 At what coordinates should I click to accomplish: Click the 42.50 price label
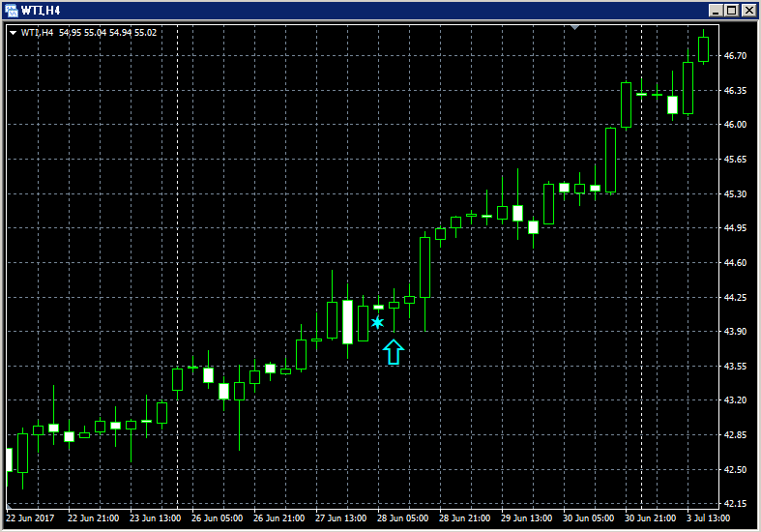(x=735, y=469)
